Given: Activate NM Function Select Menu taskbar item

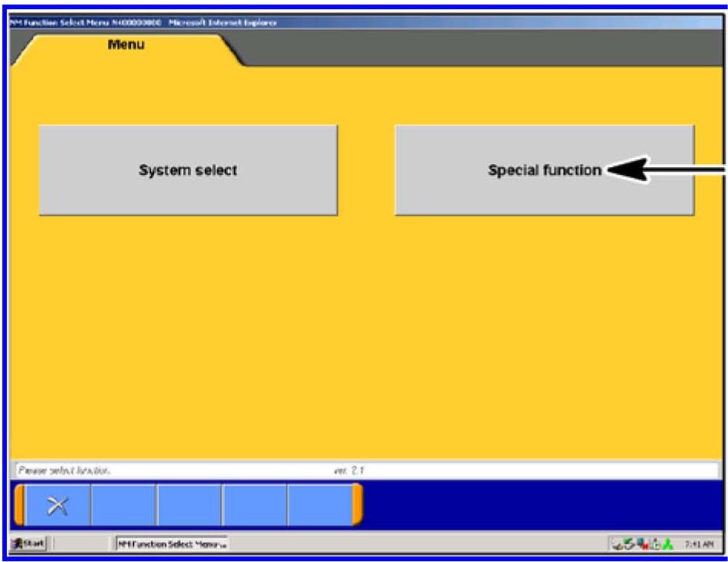Looking at the screenshot, I should point(171,544).
